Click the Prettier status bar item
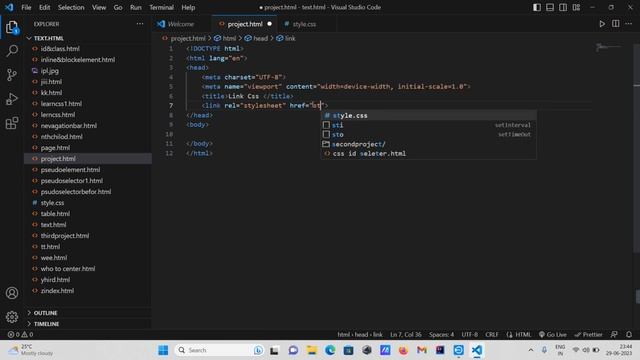The width and height of the screenshot is (640, 360). pos(588,334)
